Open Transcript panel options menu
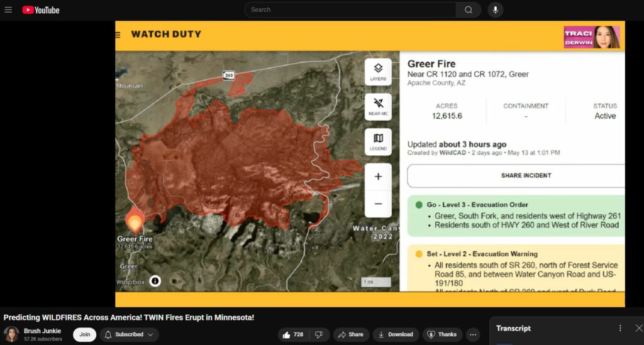644x345 pixels. click(620, 328)
